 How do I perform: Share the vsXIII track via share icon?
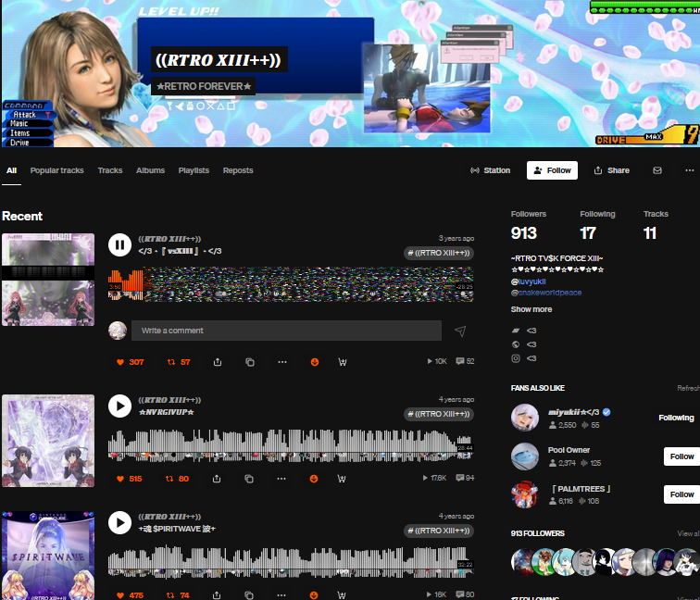tap(218, 362)
